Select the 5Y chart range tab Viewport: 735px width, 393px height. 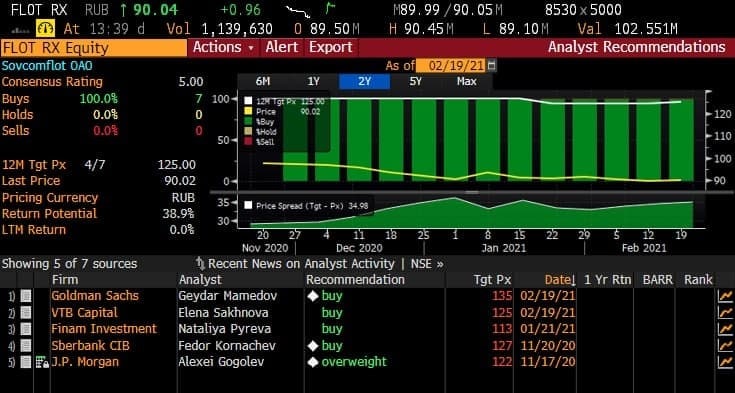pyautogui.click(x=415, y=81)
